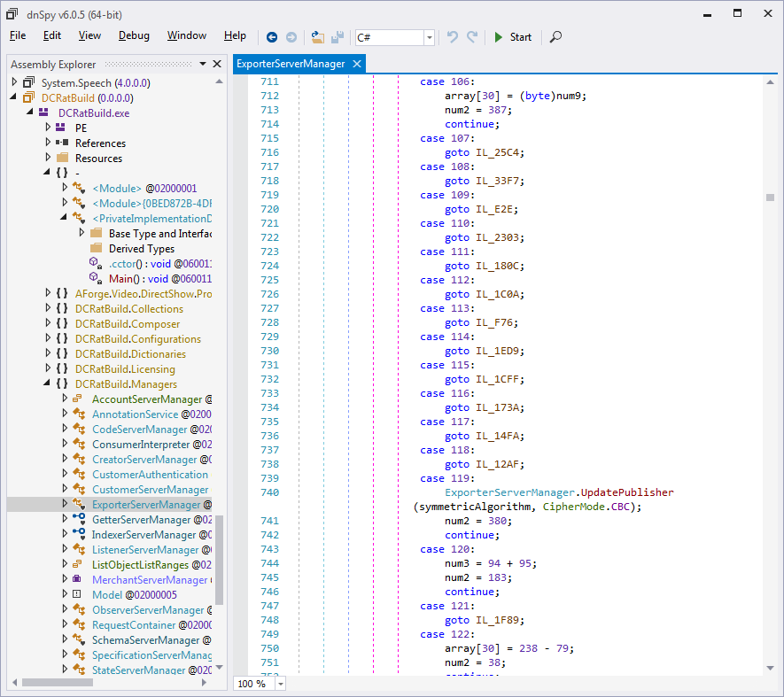Close the Assembly Explorer panel

tap(217, 64)
